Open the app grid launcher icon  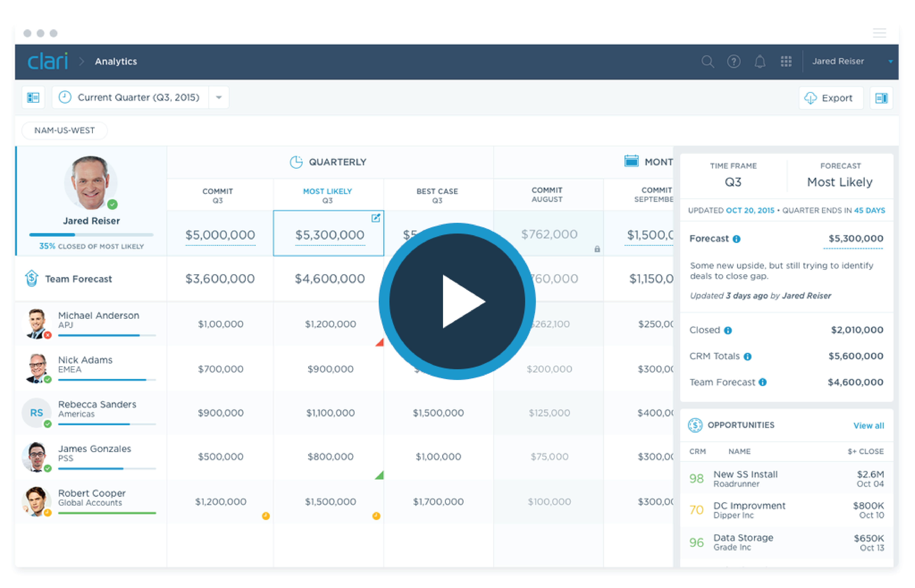click(x=786, y=62)
